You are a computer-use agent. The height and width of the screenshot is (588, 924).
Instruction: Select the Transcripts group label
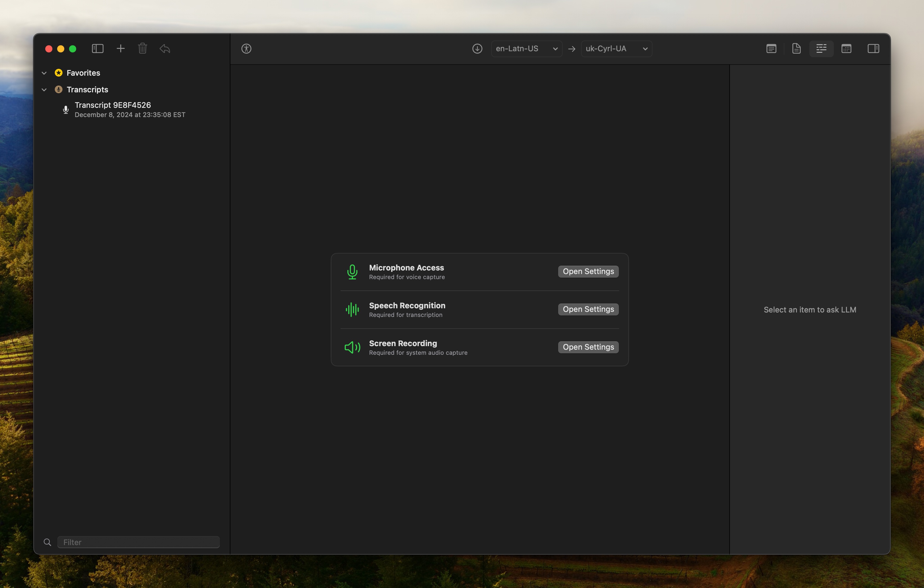88,89
